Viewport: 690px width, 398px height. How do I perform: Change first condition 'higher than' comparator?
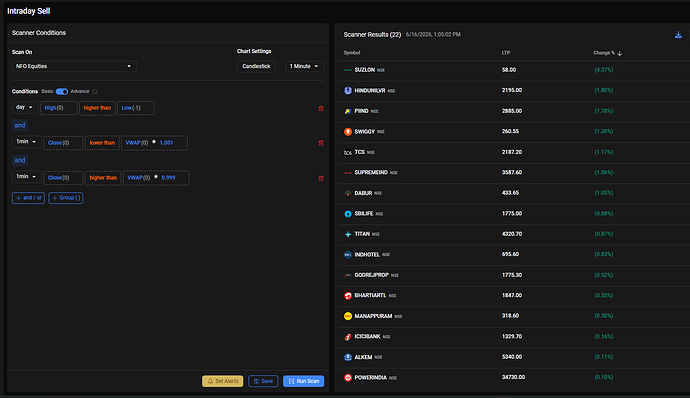pyautogui.click(x=97, y=108)
